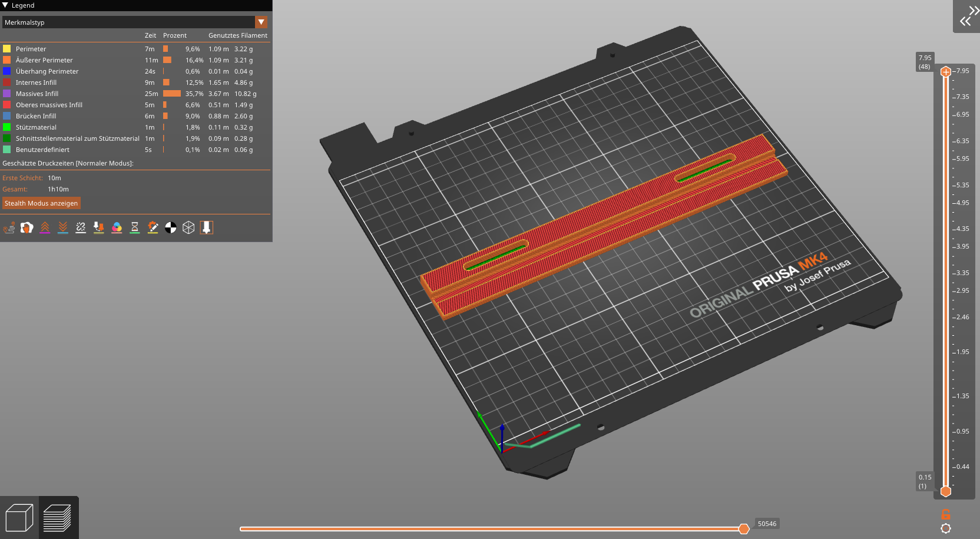Screen dimensions: 980x539
Task: Toggle travel moves visibility icon
Action: [9, 228]
